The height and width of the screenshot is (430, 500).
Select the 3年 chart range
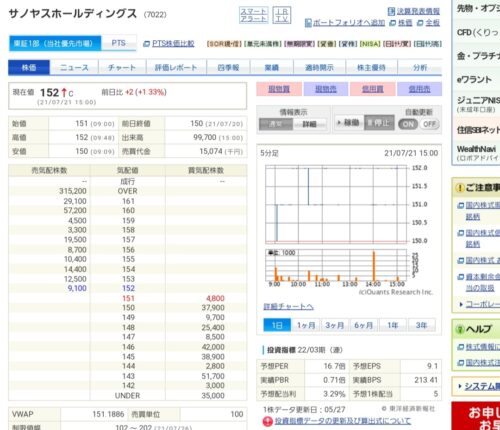[x=422, y=325]
